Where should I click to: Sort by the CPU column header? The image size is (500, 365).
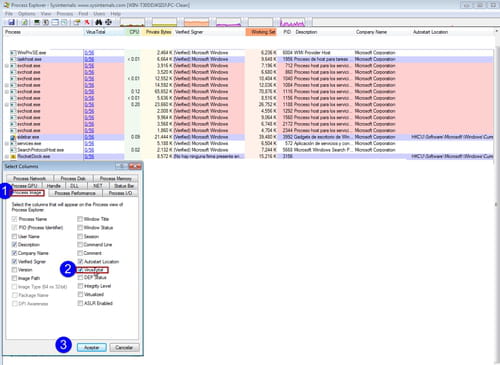coord(133,32)
